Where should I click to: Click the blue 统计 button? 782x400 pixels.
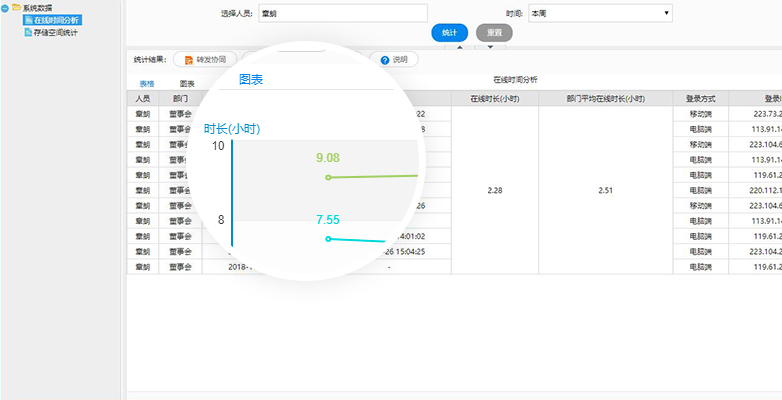tap(450, 33)
